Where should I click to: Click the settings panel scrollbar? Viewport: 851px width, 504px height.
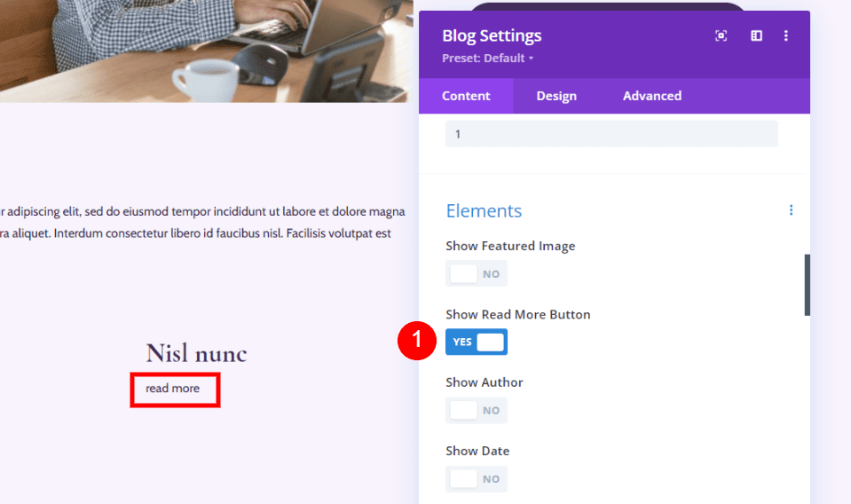point(807,284)
